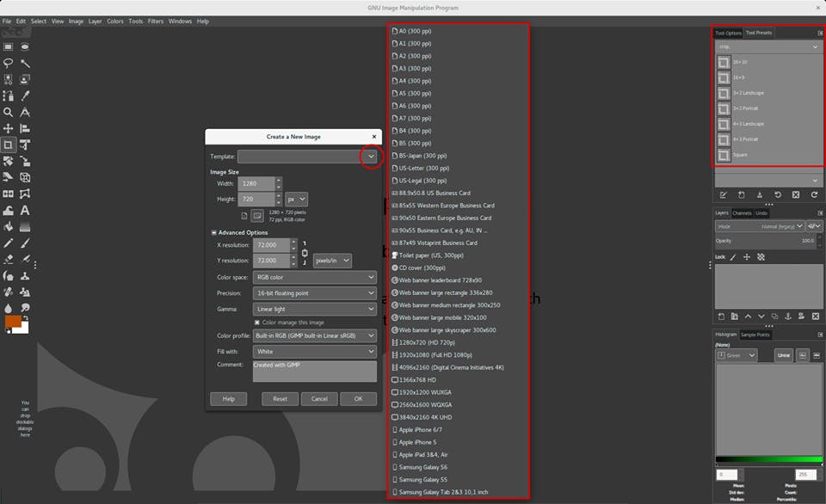This screenshot has width=826, height=504.
Task: Collapse the Advanced Options section
Action: point(213,232)
